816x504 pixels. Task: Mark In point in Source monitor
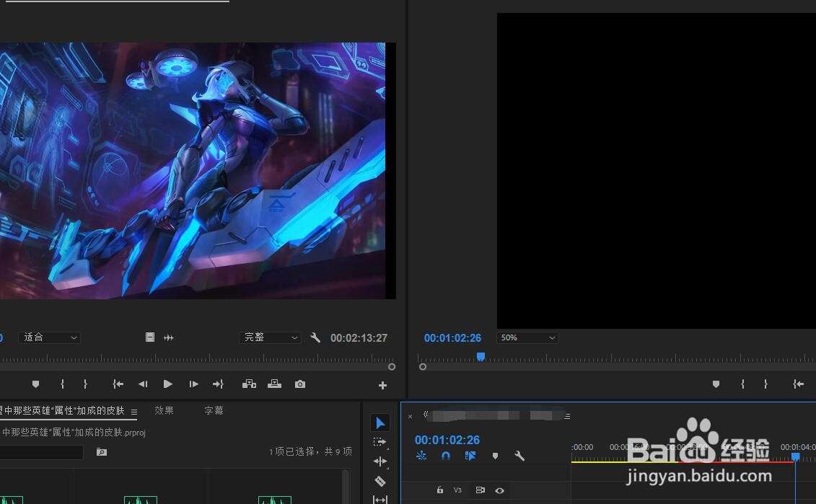pos(63,384)
